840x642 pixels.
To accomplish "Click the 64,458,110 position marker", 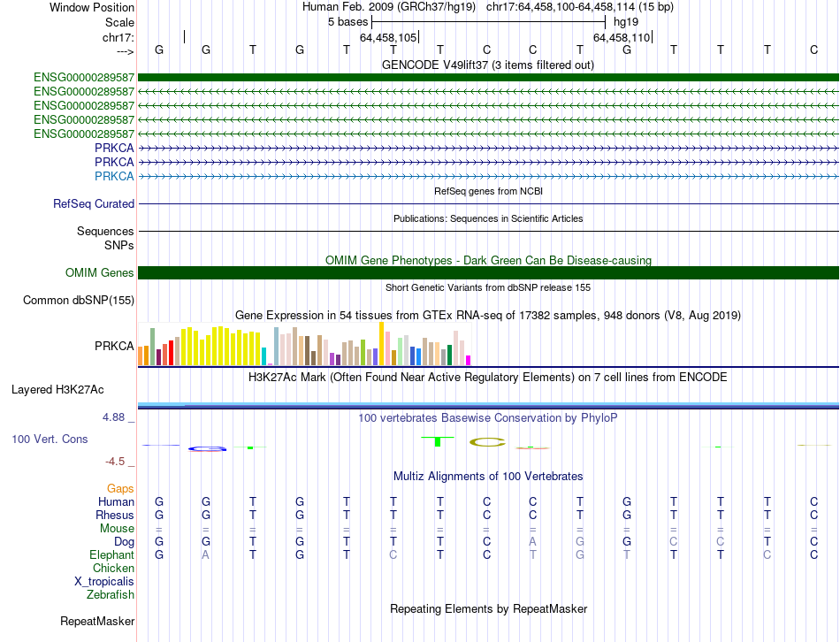I will [622, 37].
